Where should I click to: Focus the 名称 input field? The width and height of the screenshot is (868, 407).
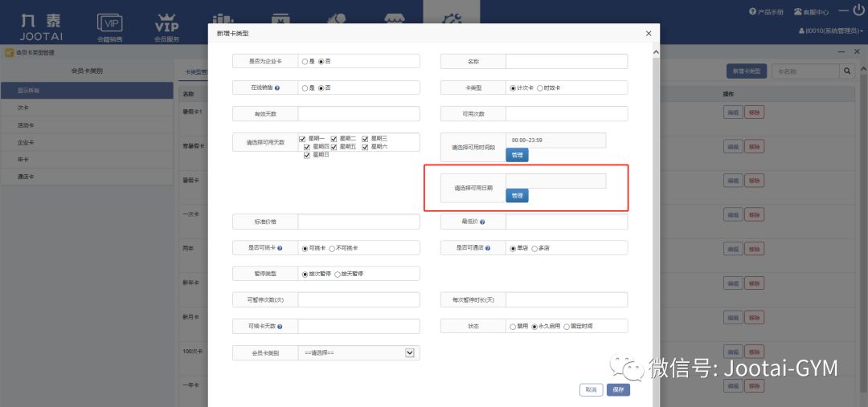[x=567, y=61]
